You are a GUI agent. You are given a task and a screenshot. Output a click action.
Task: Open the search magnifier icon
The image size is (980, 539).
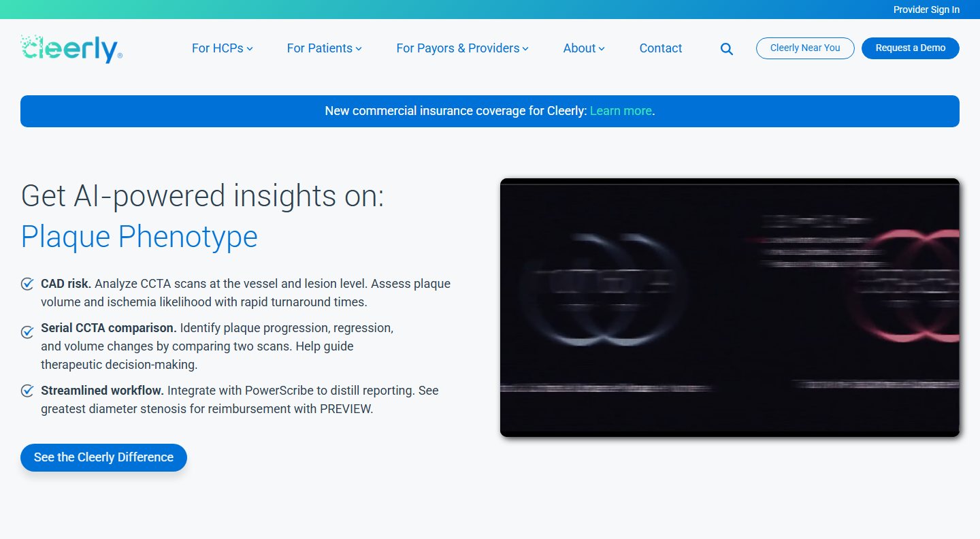tap(727, 49)
